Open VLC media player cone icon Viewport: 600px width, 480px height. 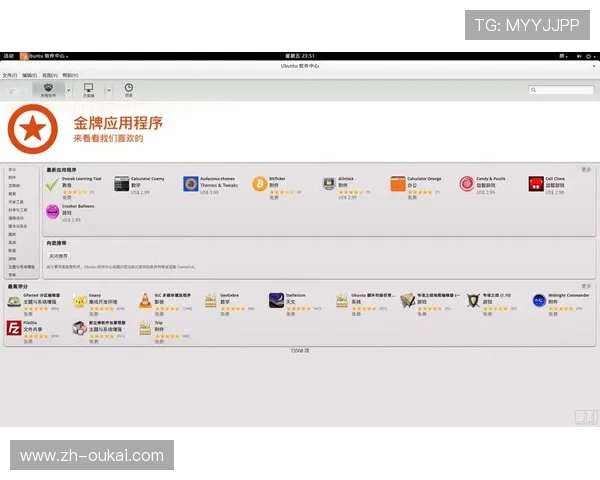tap(145, 300)
